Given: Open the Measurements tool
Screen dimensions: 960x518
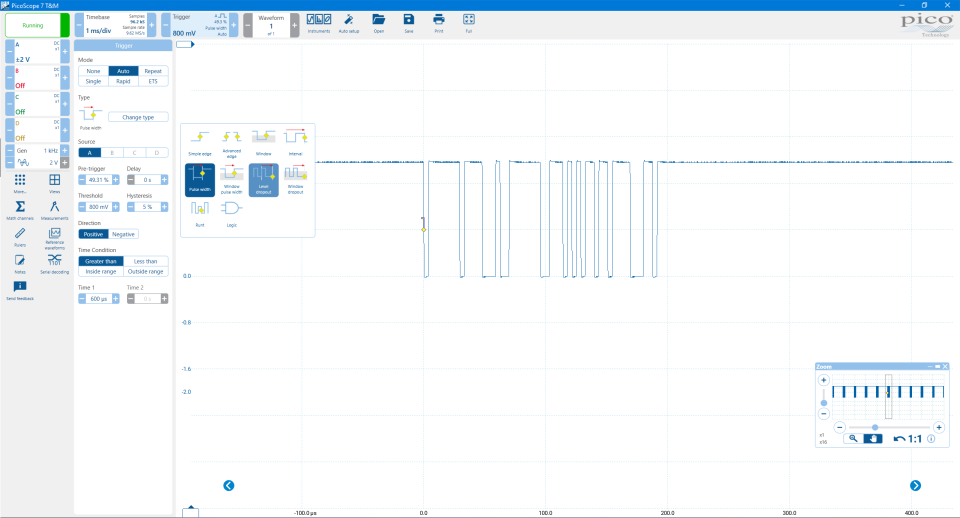Looking at the screenshot, I should tap(55, 206).
